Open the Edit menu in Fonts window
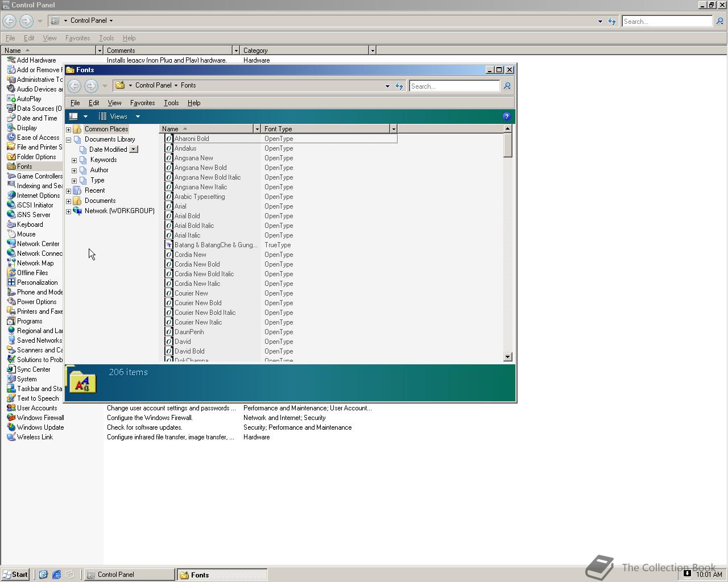 (x=94, y=103)
